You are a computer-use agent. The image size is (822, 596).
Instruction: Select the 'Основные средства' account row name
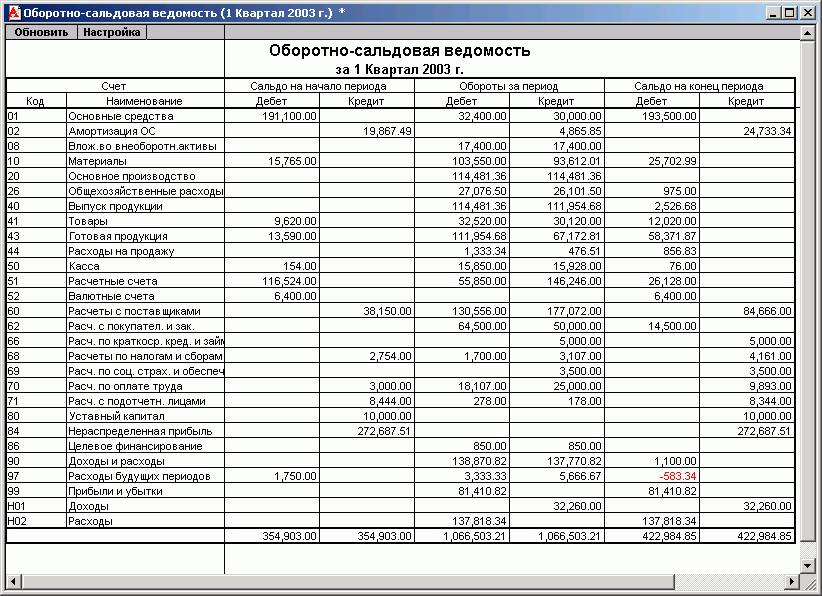[121, 116]
